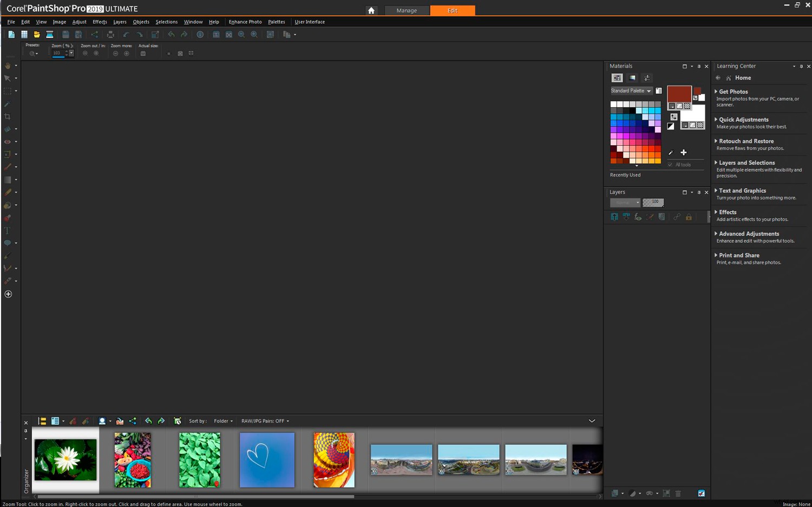Select the Text tool
Screen dimensions: 812x507
pos(8,230)
